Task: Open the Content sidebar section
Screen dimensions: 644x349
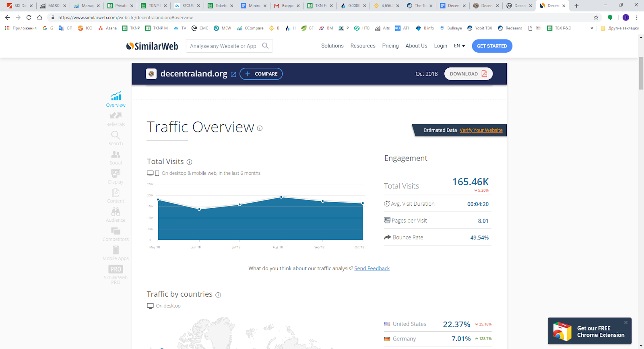Action: (x=116, y=196)
